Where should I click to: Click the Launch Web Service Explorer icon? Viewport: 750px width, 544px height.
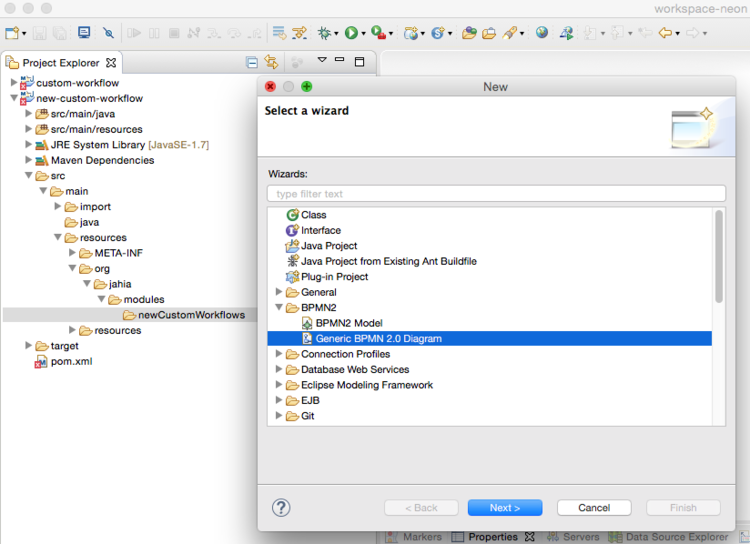point(567,33)
